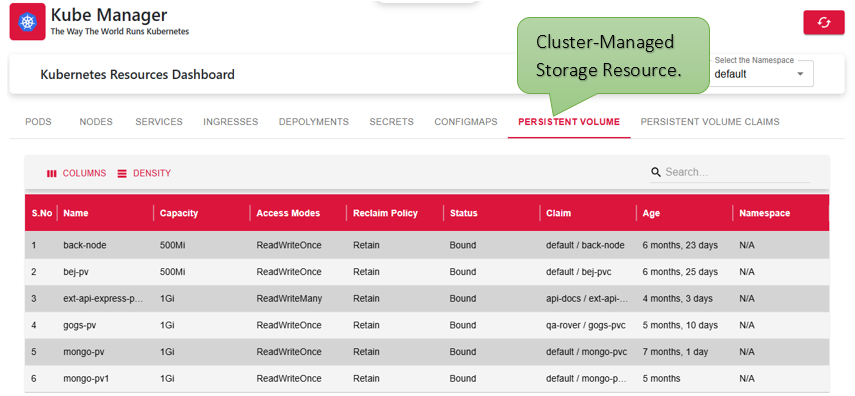Click the default / back-node claim cell
Screen dimensions: 855x396
(x=585, y=245)
